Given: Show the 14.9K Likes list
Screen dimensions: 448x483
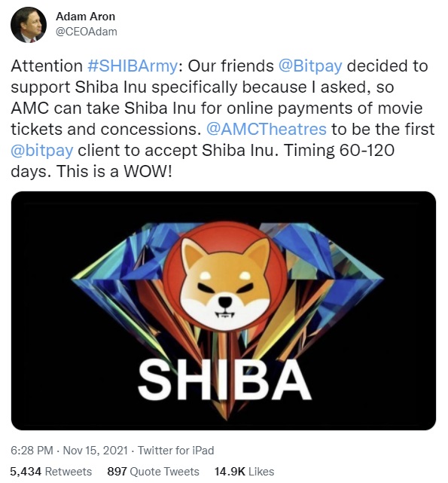Looking at the screenshot, I should [x=244, y=472].
